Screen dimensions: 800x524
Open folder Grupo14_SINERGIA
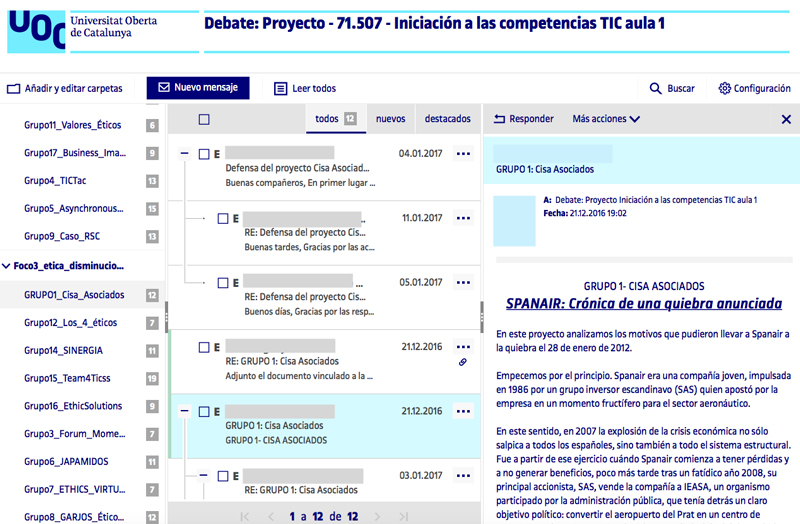pyautogui.click(x=63, y=351)
